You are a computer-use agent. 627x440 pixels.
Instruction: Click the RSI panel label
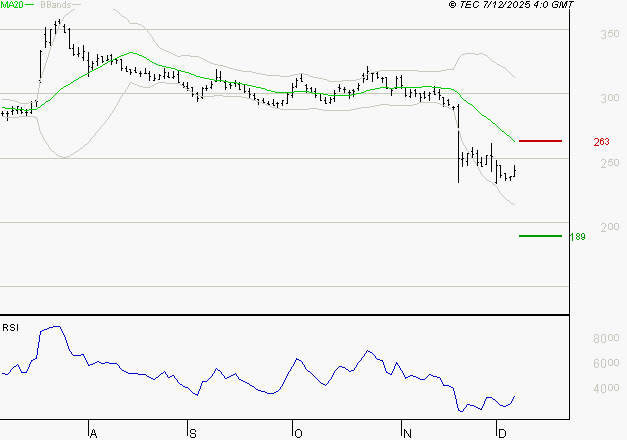point(10,328)
